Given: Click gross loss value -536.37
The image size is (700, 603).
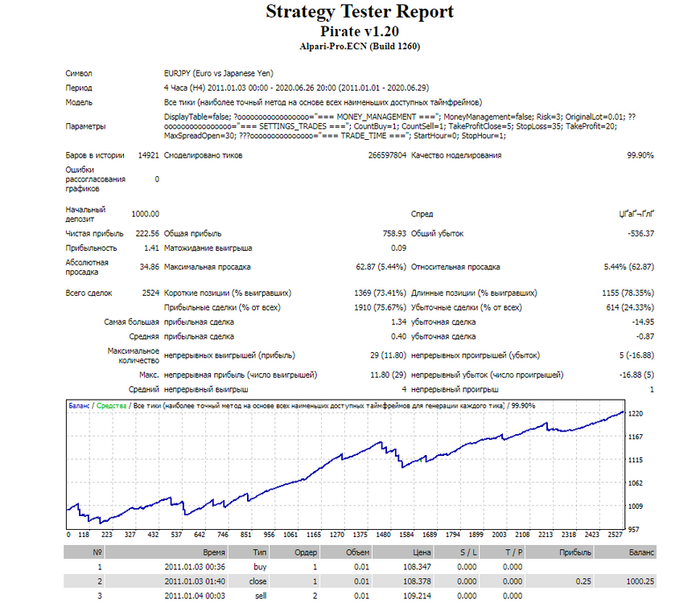Looking at the screenshot, I should [640, 233].
